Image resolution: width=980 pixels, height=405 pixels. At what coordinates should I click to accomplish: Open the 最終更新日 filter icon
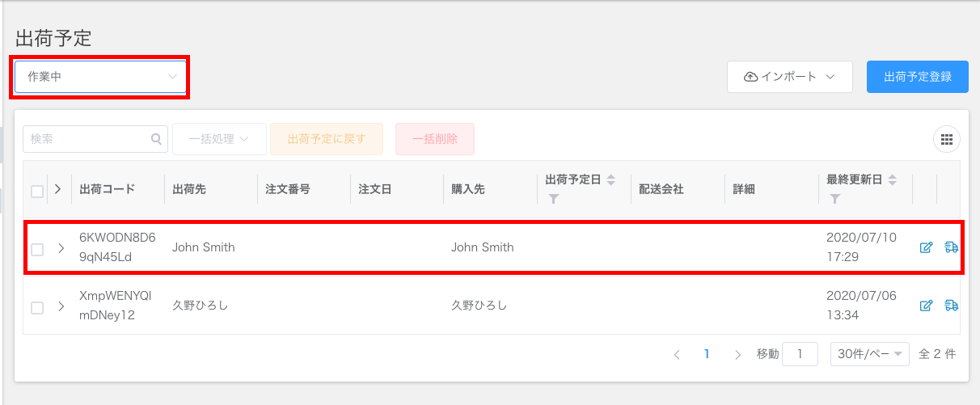835,198
